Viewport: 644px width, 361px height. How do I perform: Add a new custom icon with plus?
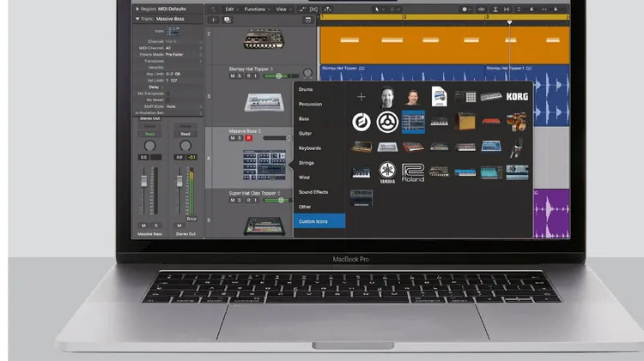pos(361,97)
